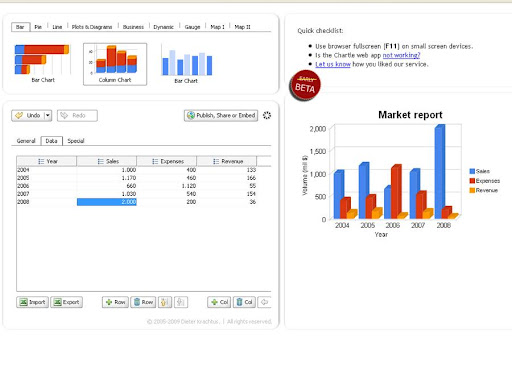Click the Revenue column header
This screenshot has width=512, height=375.
[x=227, y=161]
